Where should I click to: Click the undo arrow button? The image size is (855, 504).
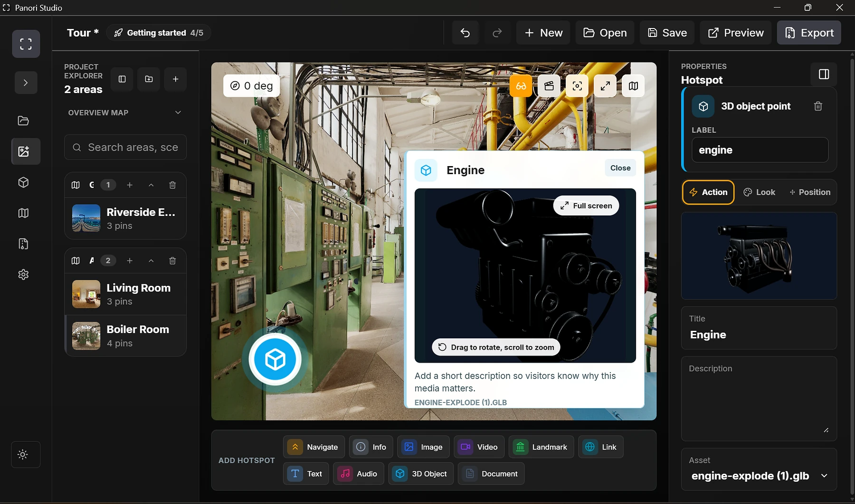click(x=465, y=33)
